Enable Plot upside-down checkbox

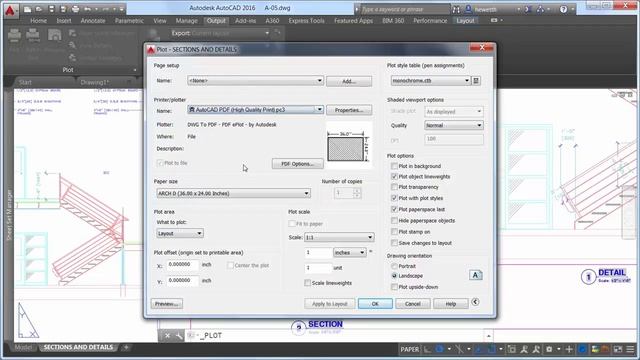tap(394, 287)
